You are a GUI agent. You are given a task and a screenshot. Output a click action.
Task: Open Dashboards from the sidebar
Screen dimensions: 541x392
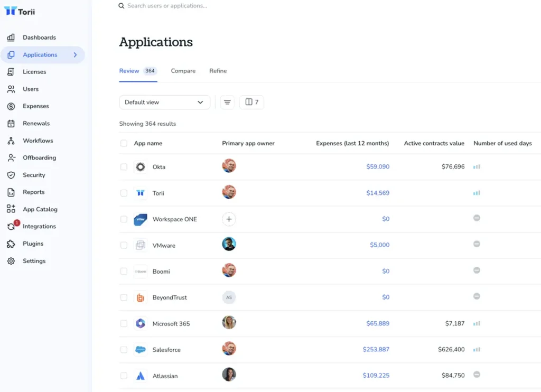pyautogui.click(x=39, y=38)
